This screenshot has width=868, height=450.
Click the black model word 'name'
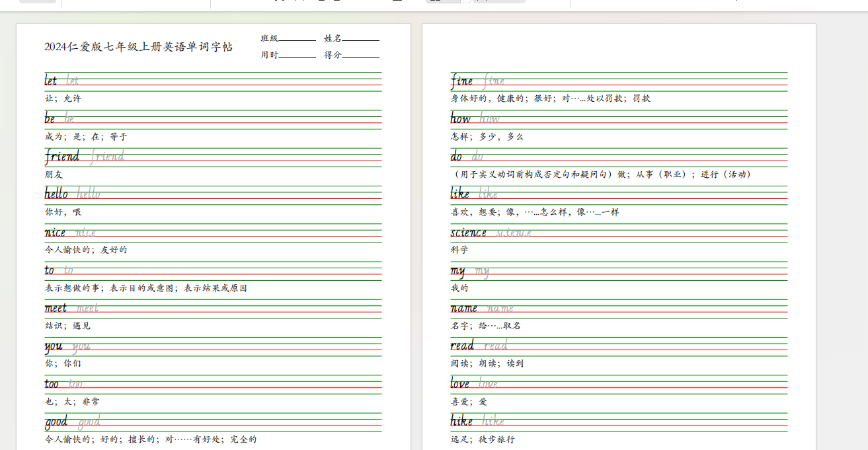click(464, 308)
